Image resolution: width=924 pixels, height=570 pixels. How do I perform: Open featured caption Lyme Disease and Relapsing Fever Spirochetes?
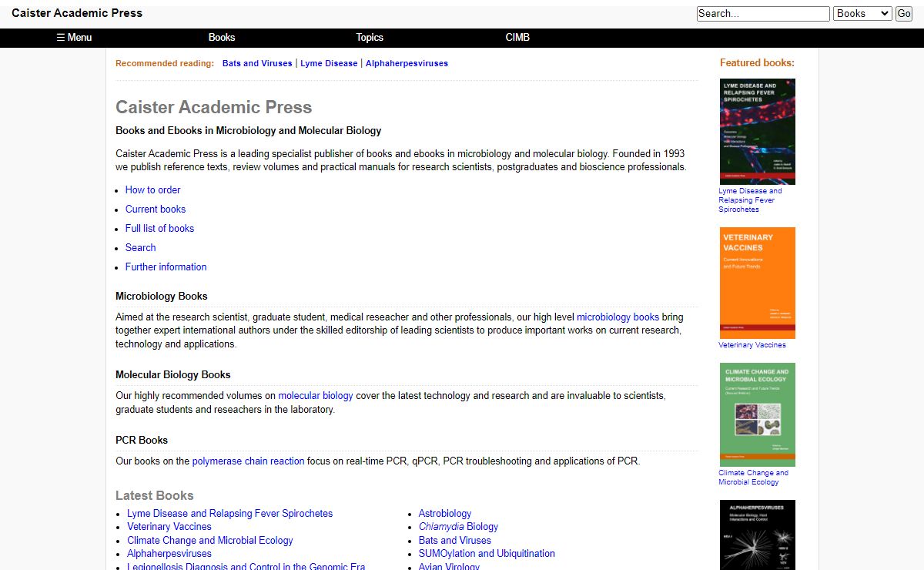tap(750, 199)
